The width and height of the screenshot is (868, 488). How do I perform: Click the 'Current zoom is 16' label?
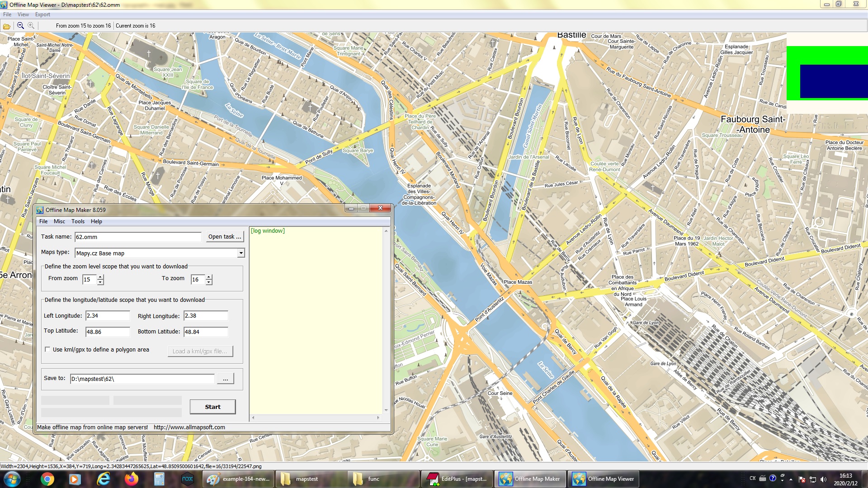(x=135, y=26)
